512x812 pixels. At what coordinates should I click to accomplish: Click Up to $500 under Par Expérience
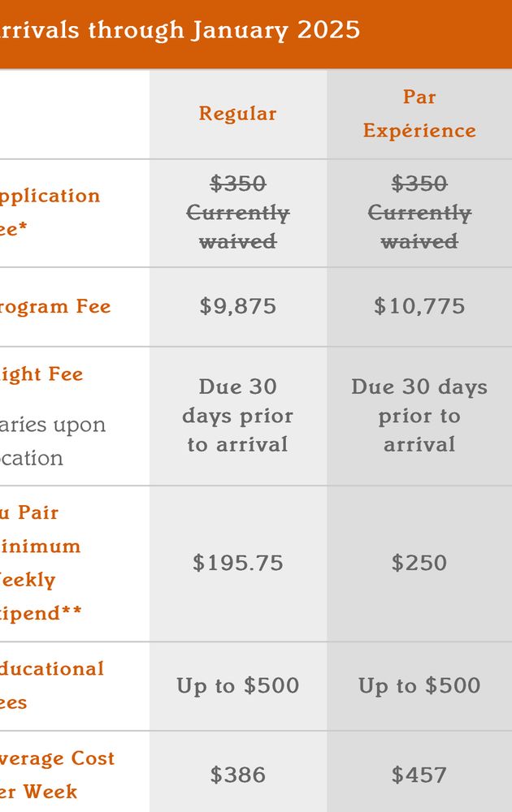419,685
